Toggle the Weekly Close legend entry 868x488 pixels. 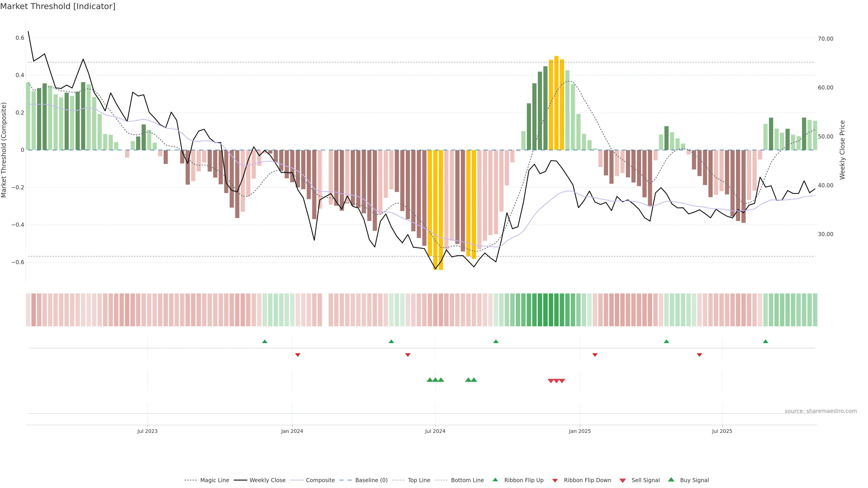267,480
